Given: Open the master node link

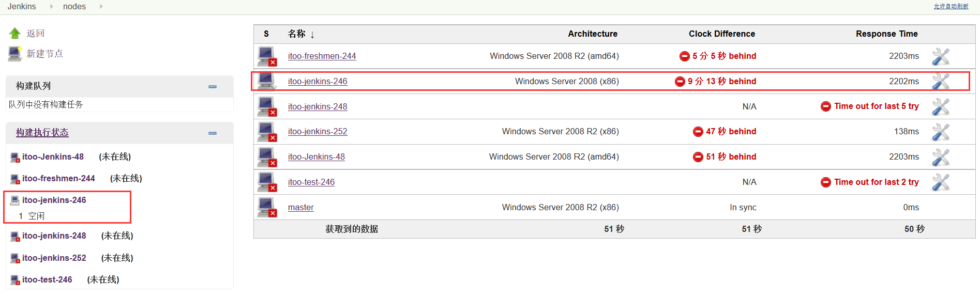Looking at the screenshot, I should pos(300,208).
